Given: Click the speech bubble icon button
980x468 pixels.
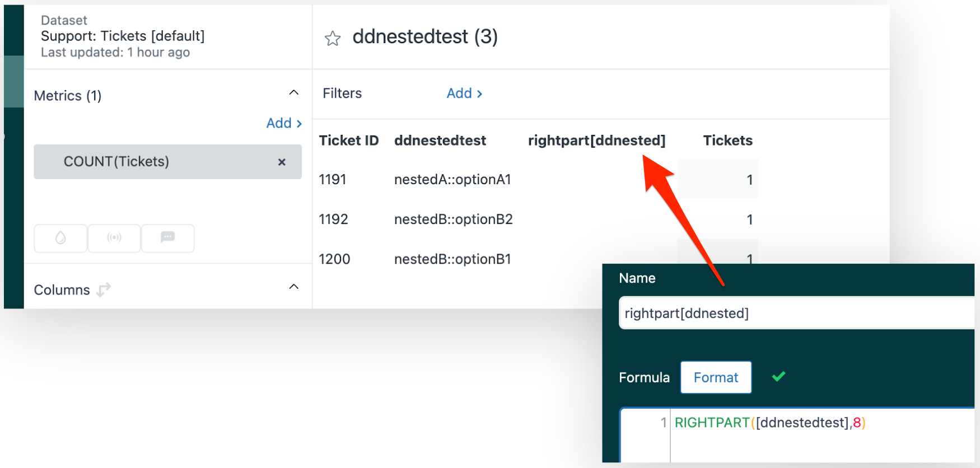Looking at the screenshot, I should [x=167, y=238].
